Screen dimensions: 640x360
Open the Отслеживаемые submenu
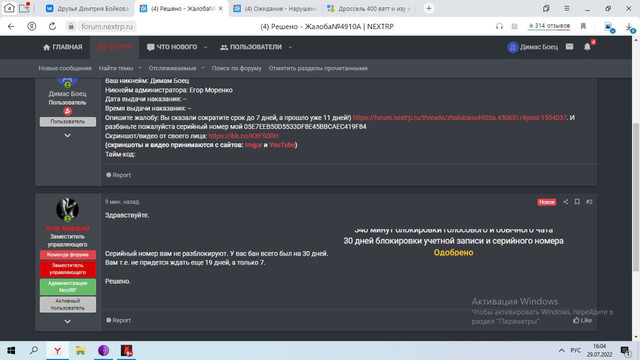tap(172, 68)
